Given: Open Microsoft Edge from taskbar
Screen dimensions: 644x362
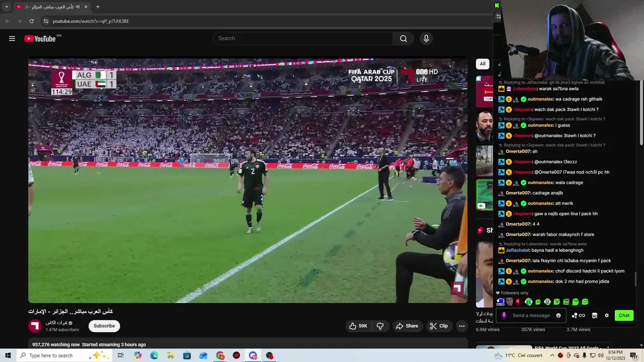Looking at the screenshot, I should pos(154,355).
